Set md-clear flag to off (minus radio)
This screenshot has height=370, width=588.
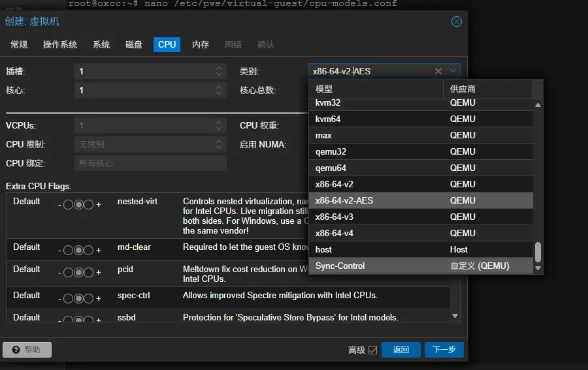[68, 250]
